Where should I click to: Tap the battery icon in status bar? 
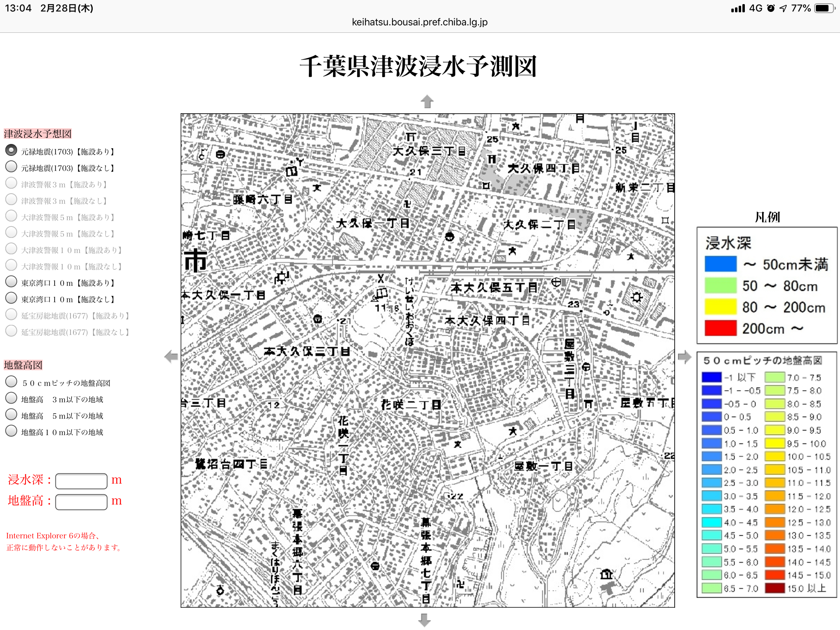(x=825, y=8)
